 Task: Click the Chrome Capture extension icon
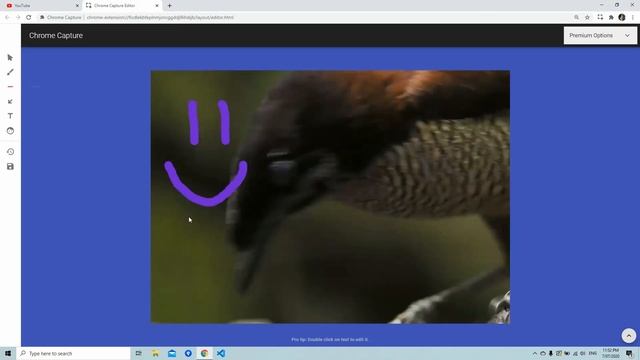600,17
